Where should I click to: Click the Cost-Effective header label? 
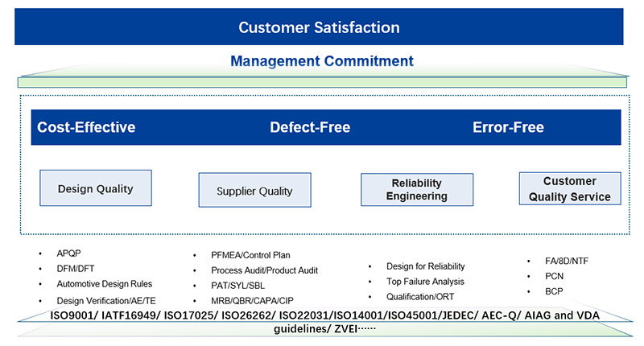point(86,127)
